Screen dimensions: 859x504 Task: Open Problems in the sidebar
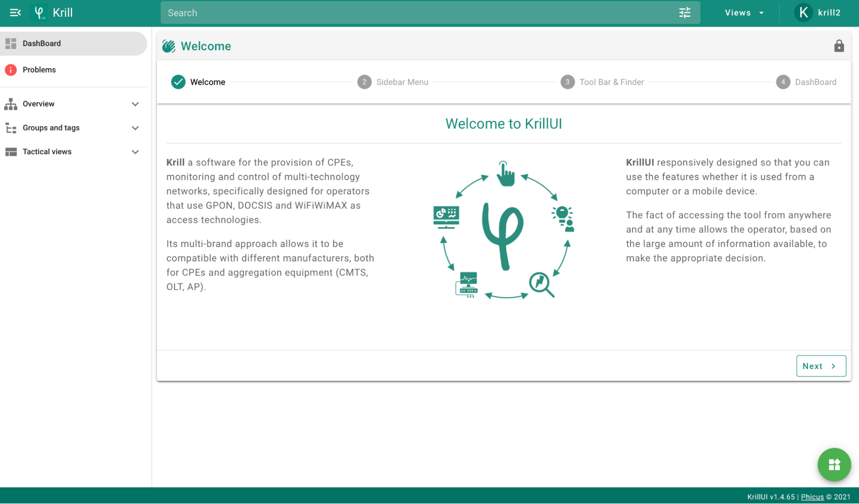coord(73,70)
